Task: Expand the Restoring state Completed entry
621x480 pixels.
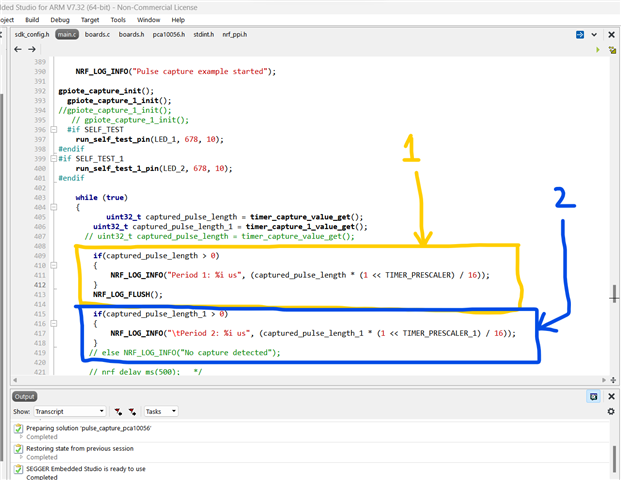Action: click(22, 457)
